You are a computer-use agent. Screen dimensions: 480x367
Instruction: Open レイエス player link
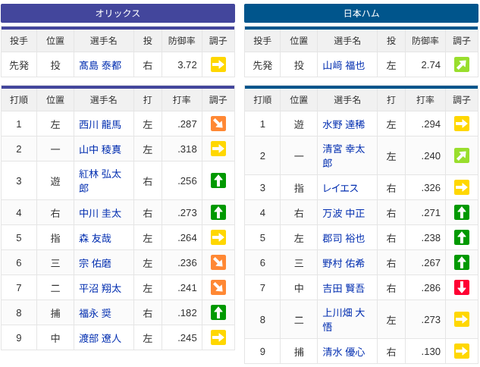(340, 188)
